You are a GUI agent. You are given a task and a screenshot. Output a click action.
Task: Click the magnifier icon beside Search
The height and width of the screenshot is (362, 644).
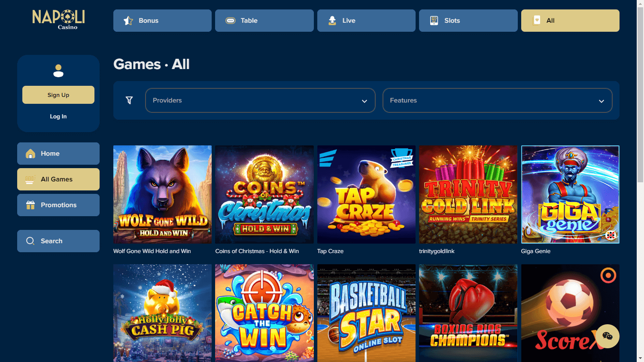[x=30, y=241]
